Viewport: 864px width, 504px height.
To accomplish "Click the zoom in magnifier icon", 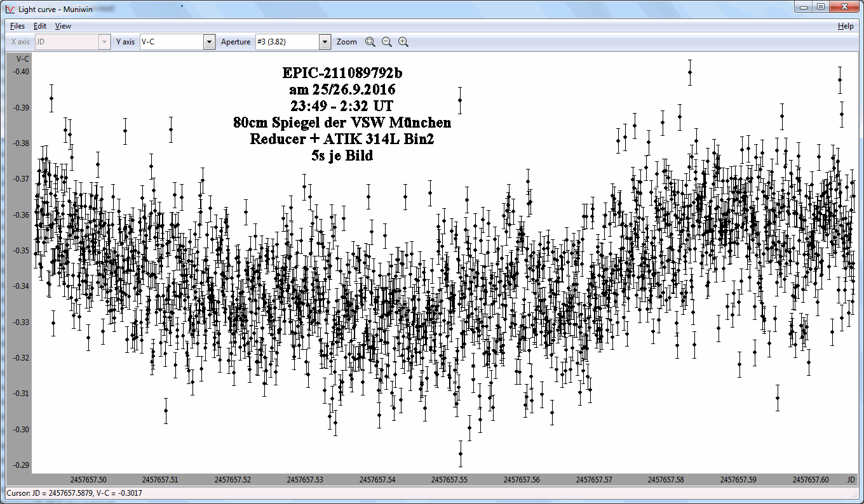I will click(x=403, y=42).
